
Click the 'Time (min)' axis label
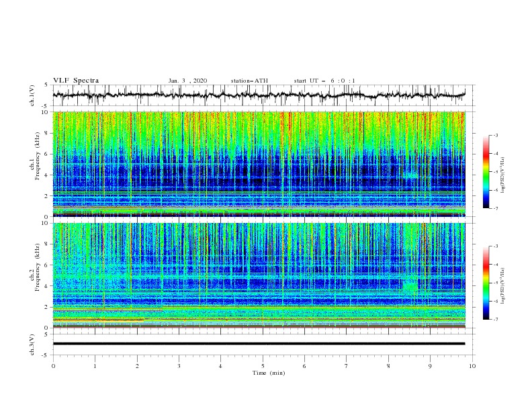coord(269,373)
